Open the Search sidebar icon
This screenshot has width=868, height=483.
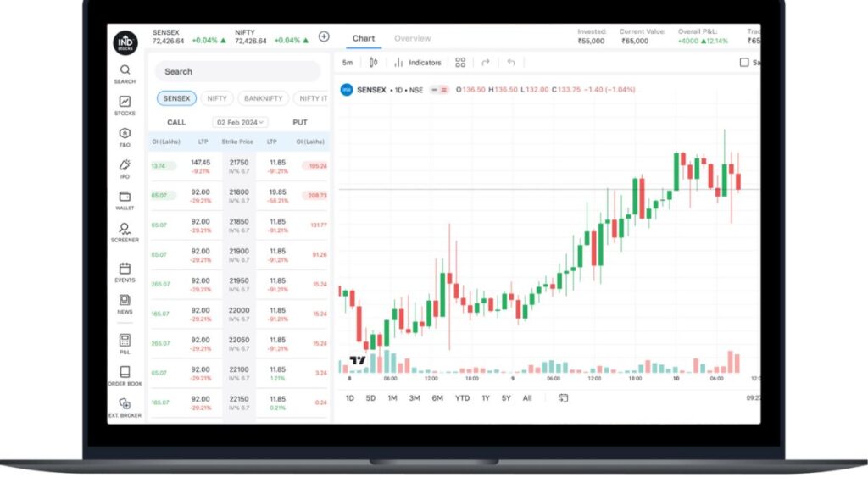pyautogui.click(x=125, y=74)
